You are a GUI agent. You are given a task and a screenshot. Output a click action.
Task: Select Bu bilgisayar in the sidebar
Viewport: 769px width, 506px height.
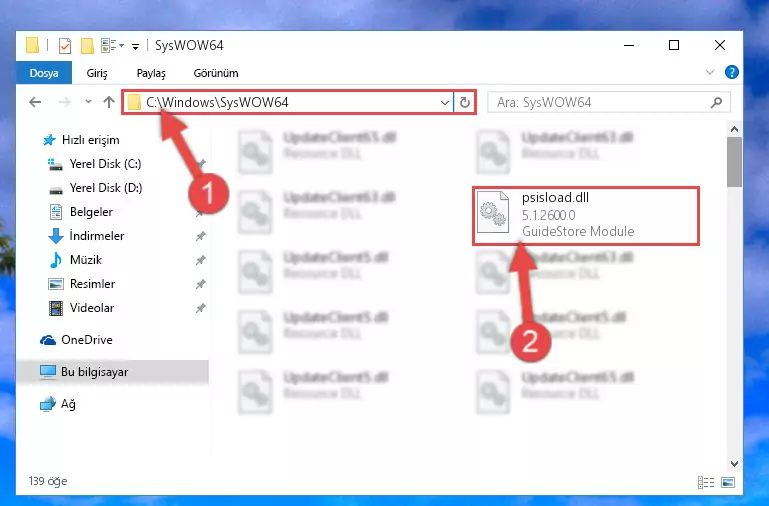(112, 372)
